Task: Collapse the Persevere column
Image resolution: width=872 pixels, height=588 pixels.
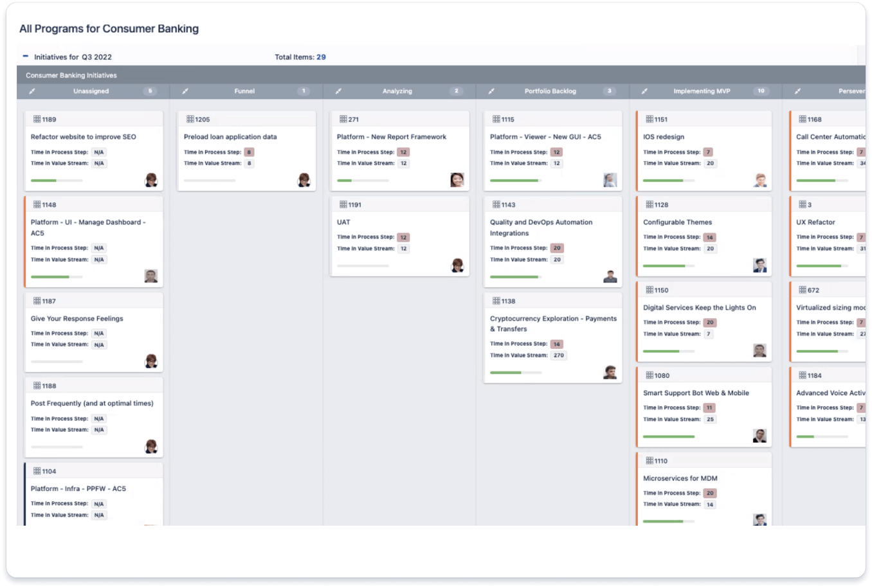Action: (x=797, y=91)
